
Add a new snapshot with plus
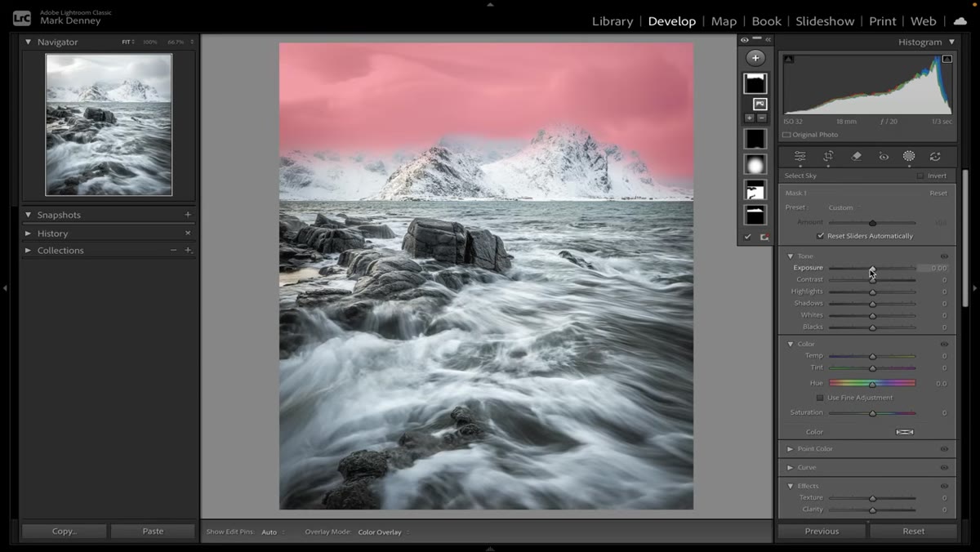click(188, 215)
